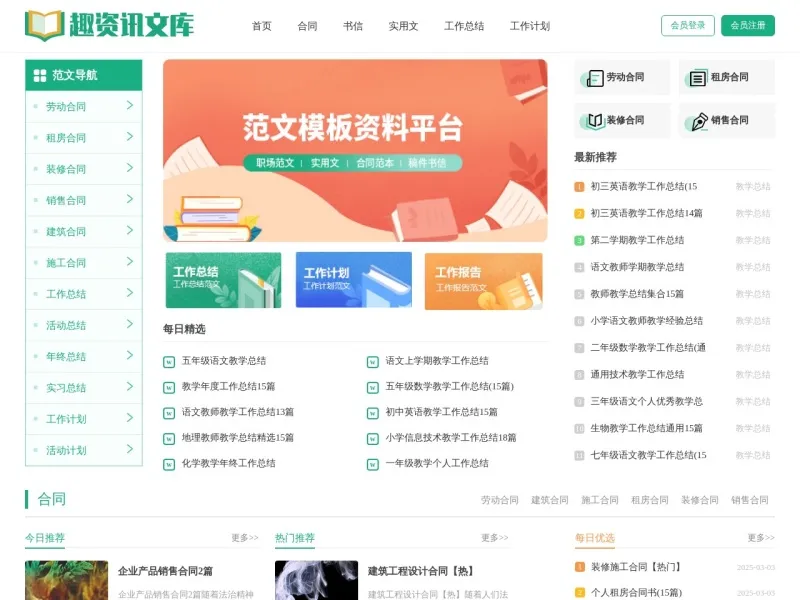This screenshot has width=800, height=600.
Task: Open article 教师教学总结集合15篇
Action: click(x=637, y=294)
